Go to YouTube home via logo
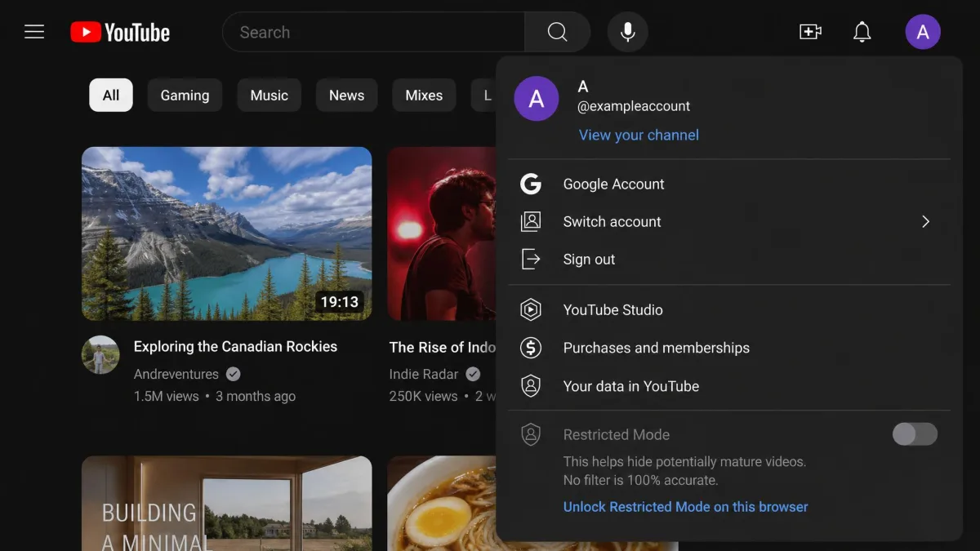 (120, 32)
